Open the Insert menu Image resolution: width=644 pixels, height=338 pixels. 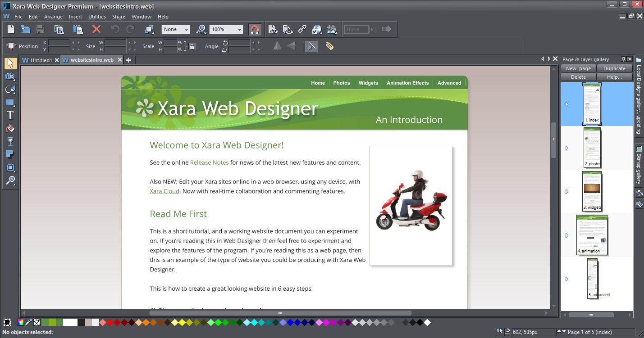pyautogui.click(x=75, y=17)
